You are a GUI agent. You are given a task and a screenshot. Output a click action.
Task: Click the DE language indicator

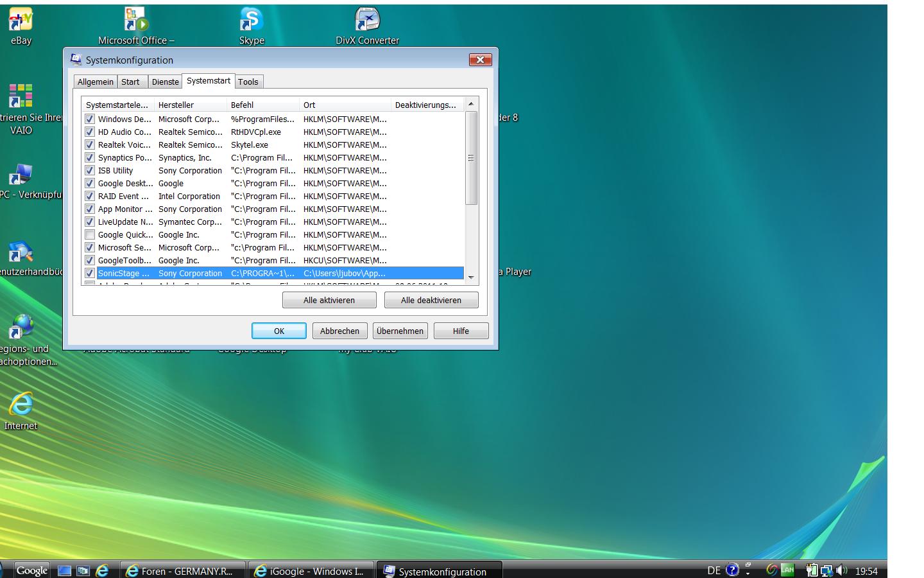pyautogui.click(x=714, y=570)
